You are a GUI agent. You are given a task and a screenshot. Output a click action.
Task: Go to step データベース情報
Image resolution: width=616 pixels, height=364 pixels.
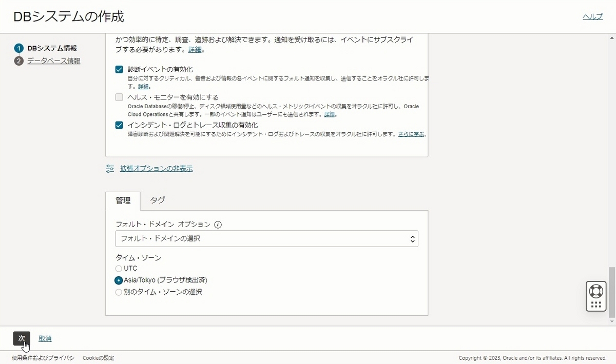pyautogui.click(x=54, y=60)
